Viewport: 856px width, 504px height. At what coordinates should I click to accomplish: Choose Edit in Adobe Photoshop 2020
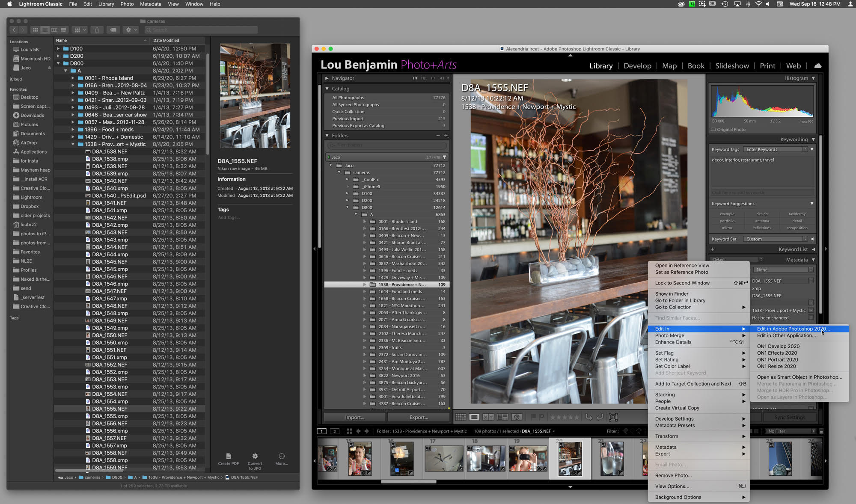point(793,329)
